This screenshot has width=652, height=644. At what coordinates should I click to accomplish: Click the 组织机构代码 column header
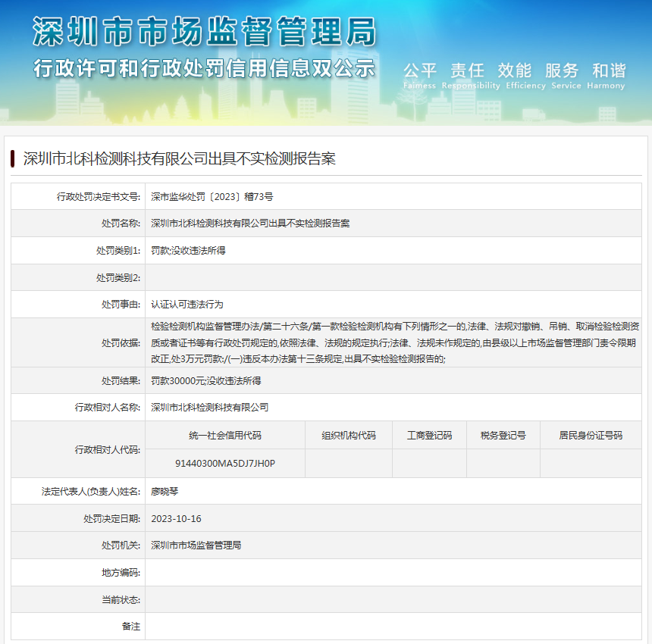348,435
